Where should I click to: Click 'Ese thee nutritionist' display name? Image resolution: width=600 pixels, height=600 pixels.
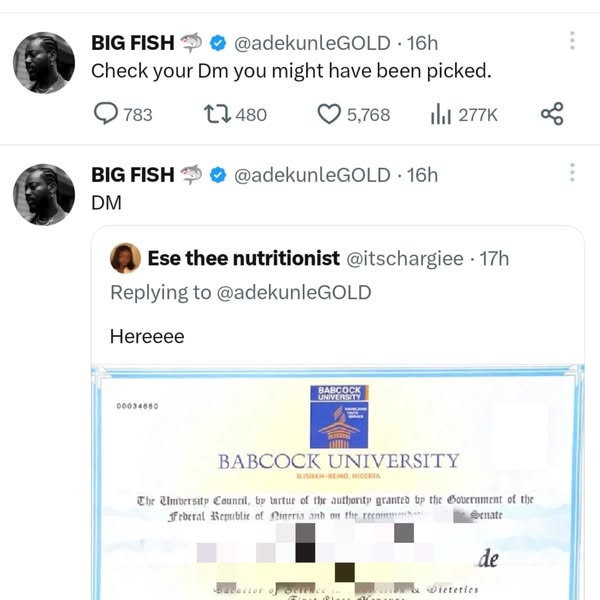pos(243,258)
